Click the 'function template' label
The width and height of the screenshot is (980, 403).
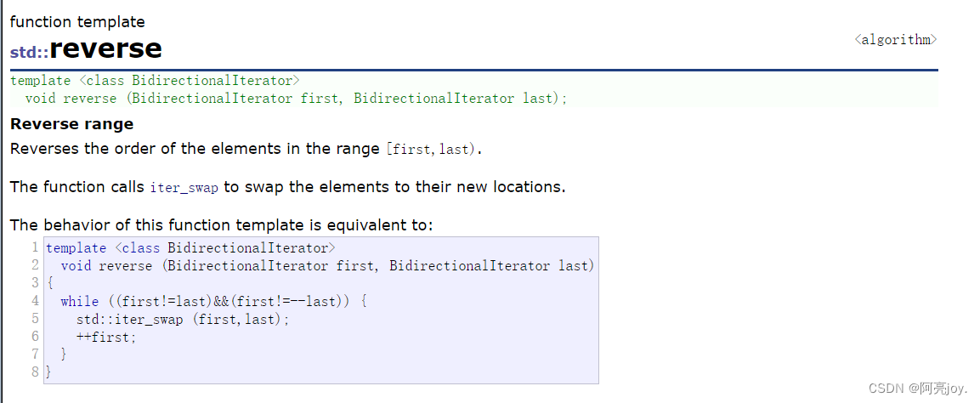pos(77,22)
